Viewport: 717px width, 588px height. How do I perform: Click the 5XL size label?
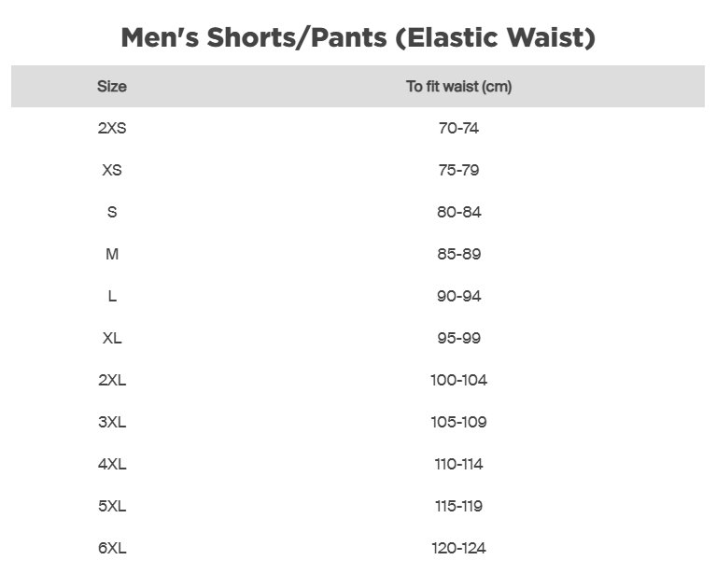pyautogui.click(x=112, y=506)
